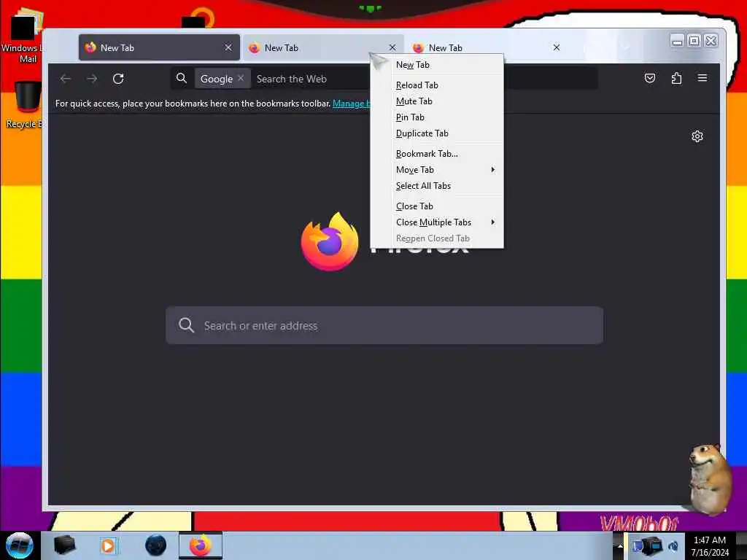747x560 pixels.
Task: Click the Firefox taskbar button
Action: pos(201,545)
